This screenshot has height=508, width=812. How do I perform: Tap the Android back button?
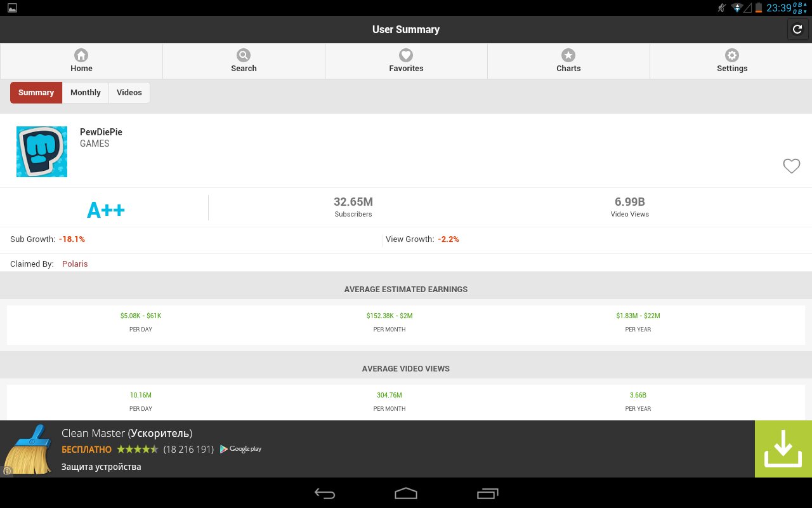325,493
